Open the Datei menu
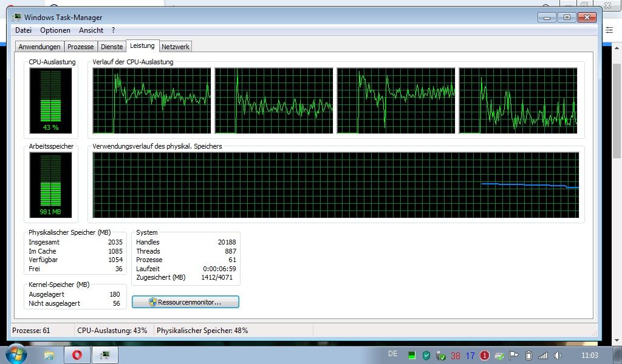 (x=24, y=30)
